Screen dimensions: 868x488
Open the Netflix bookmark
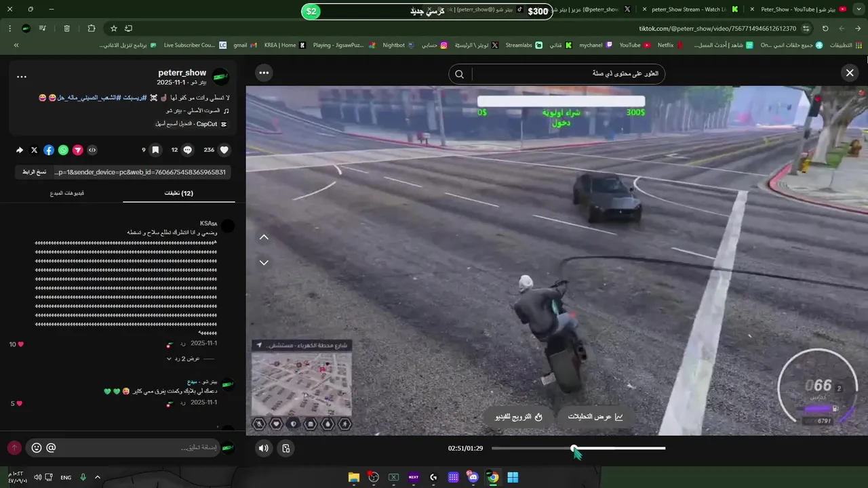pyautogui.click(x=670, y=45)
